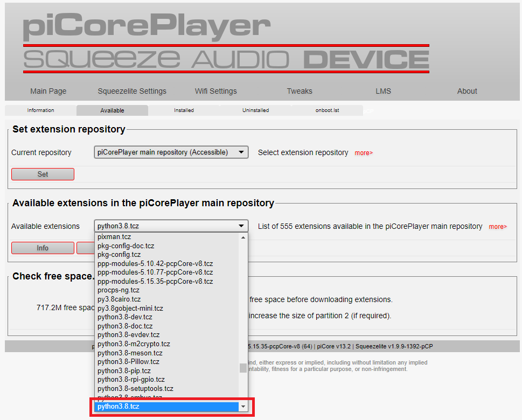Screen dimensions: 522x420
Task: Choose procps-ng.tcz extension
Action: [x=167, y=290]
